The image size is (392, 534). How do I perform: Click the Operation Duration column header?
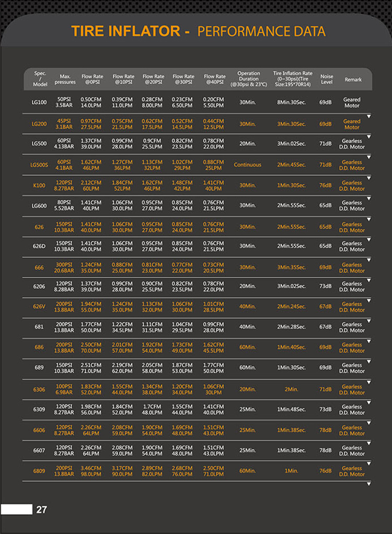248,79
